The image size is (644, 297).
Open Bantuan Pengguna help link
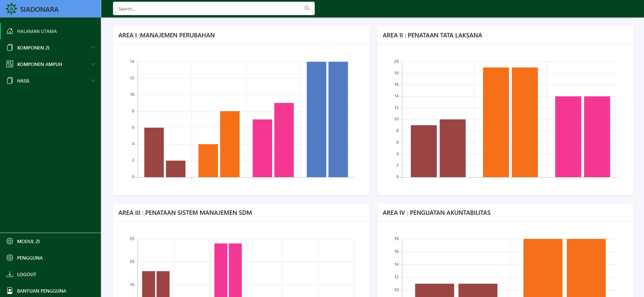[x=50, y=291]
